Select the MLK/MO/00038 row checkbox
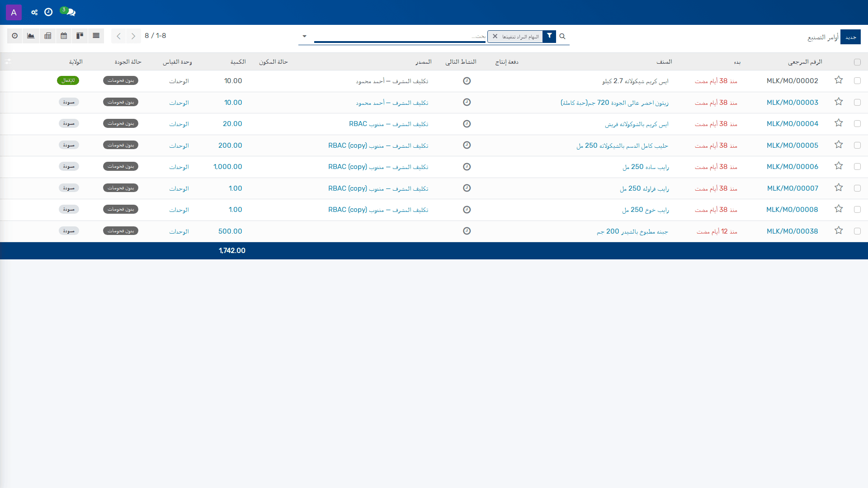This screenshot has width=868, height=488. (x=857, y=231)
